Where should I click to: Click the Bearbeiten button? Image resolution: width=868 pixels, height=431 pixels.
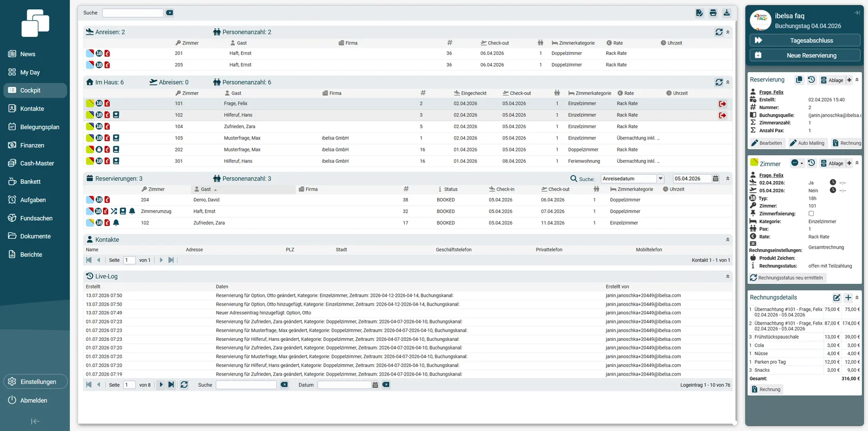(x=767, y=143)
